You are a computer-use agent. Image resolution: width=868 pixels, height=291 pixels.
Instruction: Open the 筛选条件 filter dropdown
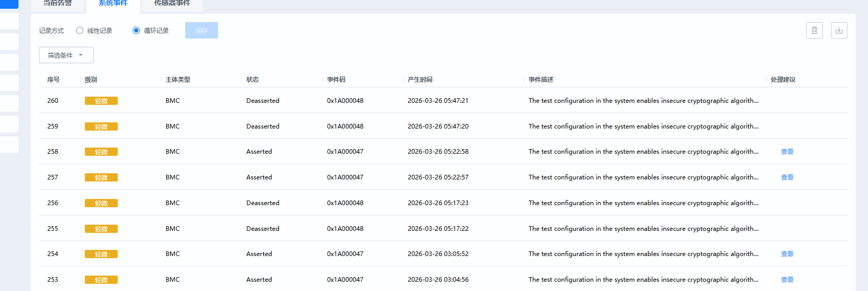click(66, 55)
